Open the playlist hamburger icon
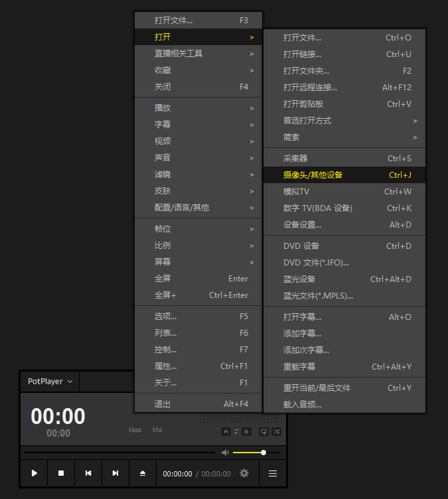 coord(273,473)
